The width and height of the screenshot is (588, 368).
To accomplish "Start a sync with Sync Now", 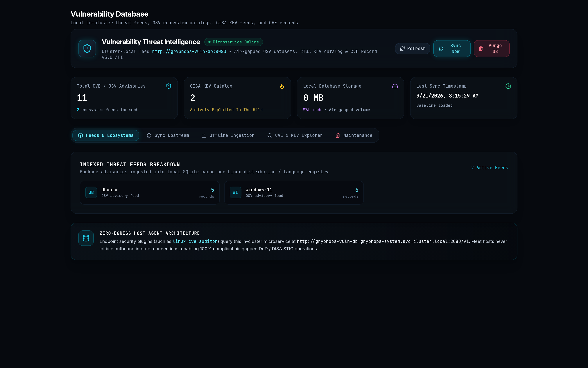I will [x=452, y=49].
